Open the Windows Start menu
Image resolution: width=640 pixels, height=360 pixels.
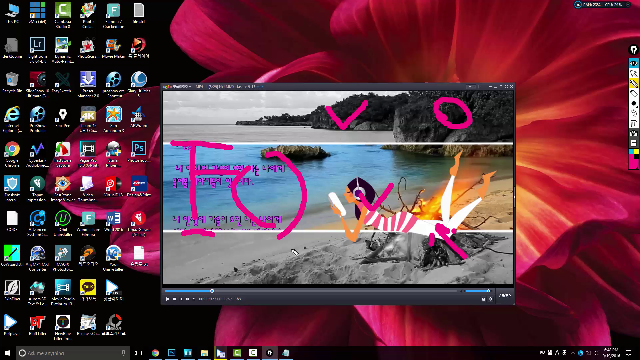7,353
